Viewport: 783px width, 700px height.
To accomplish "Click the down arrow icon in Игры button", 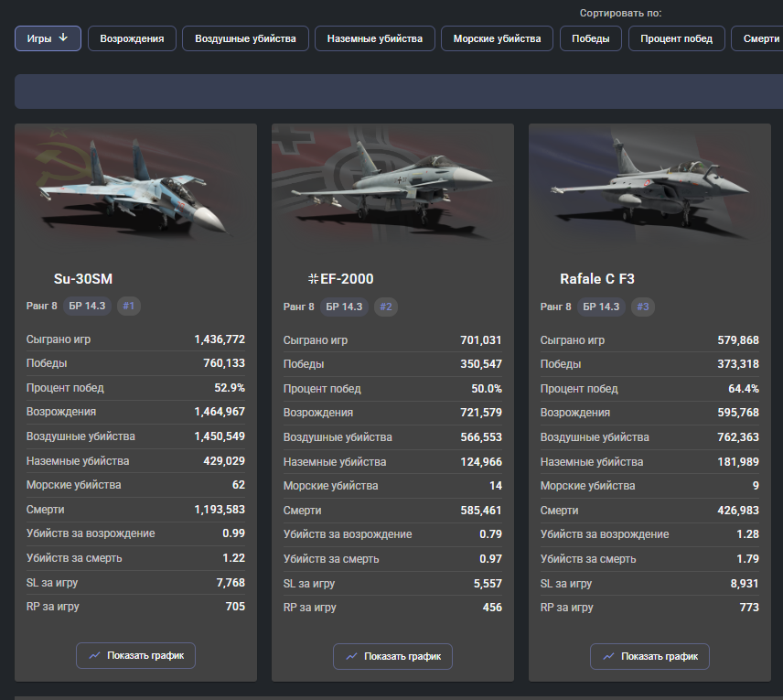I will [x=63, y=38].
